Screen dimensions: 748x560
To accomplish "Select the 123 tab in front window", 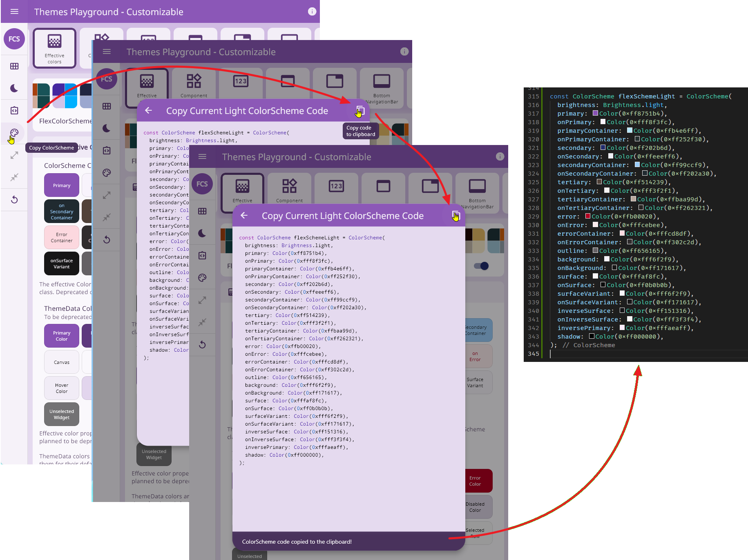I will pyautogui.click(x=336, y=188).
